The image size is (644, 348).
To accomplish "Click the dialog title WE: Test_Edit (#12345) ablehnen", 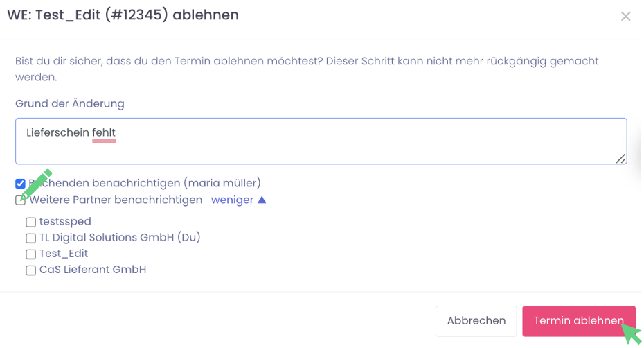I will [x=123, y=15].
